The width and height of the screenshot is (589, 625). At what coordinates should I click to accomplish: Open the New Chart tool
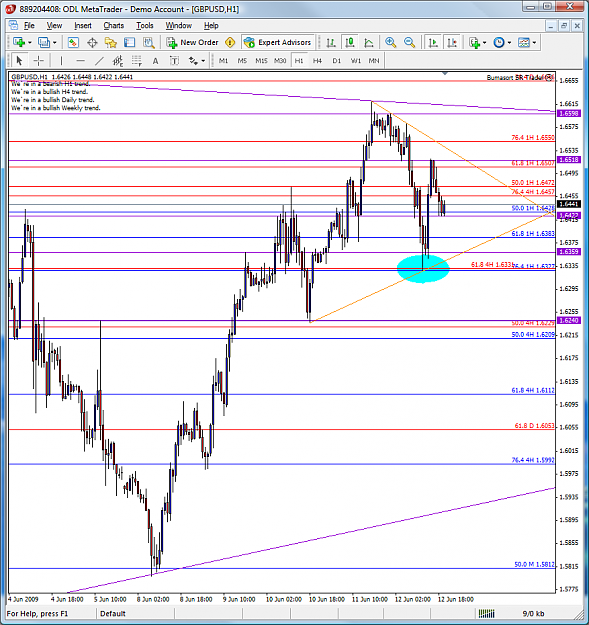(18, 42)
